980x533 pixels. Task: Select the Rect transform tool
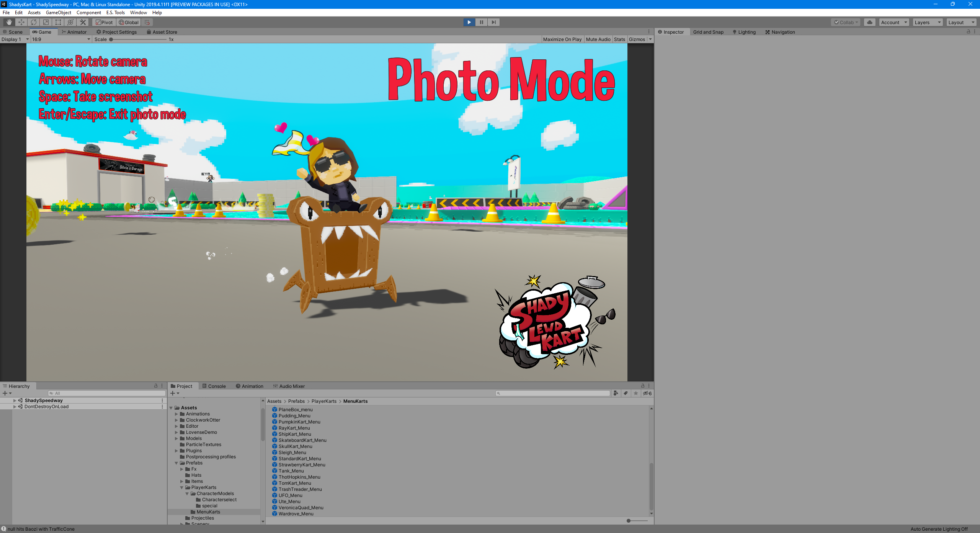click(58, 22)
